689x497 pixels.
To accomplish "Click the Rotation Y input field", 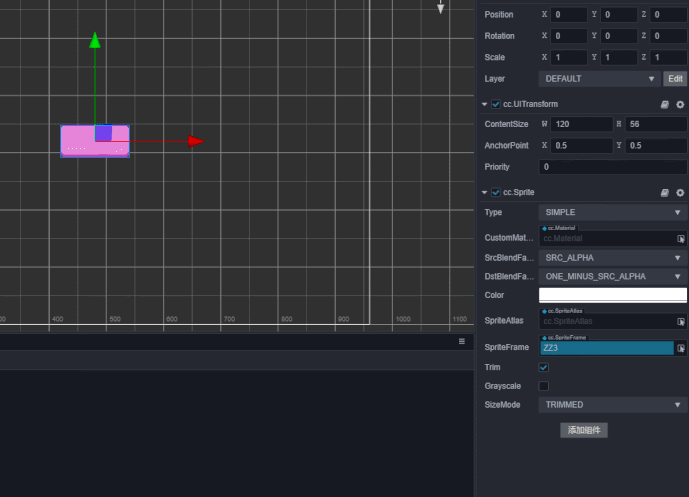I will tap(619, 36).
